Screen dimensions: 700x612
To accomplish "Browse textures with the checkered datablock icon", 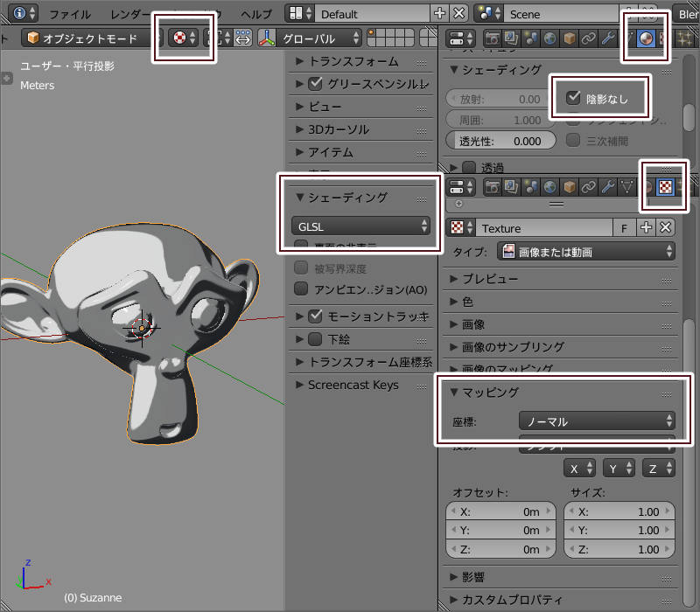I will [x=461, y=228].
